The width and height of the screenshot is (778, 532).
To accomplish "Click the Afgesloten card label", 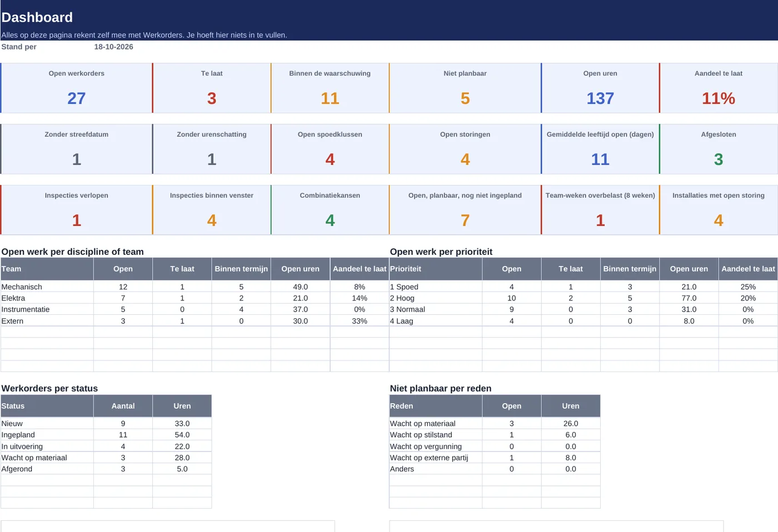I will click(719, 134).
